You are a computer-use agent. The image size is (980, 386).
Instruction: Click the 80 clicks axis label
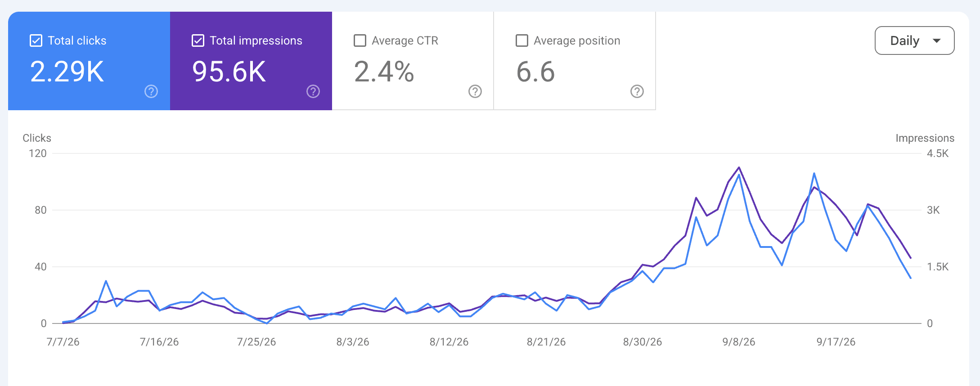tap(40, 210)
